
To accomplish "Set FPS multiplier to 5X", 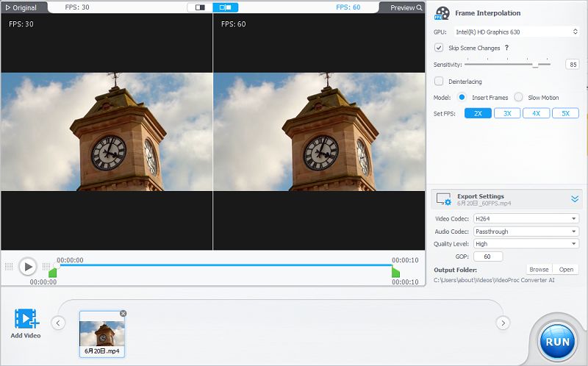I will click(565, 113).
